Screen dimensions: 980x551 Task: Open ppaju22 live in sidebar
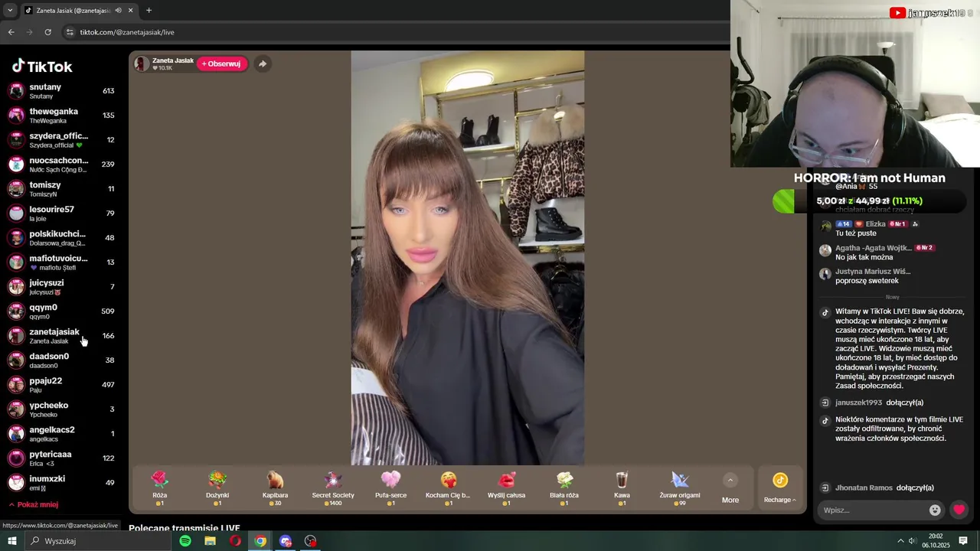(x=61, y=385)
